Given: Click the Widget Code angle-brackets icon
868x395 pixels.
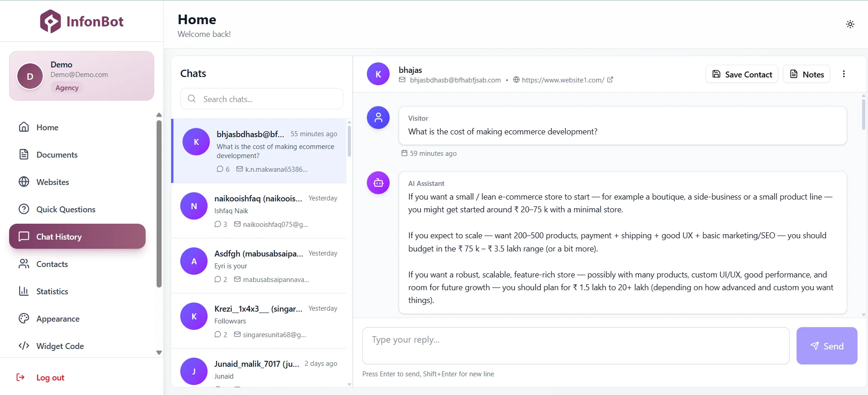Looking at the screenshot, I should 24,346.
